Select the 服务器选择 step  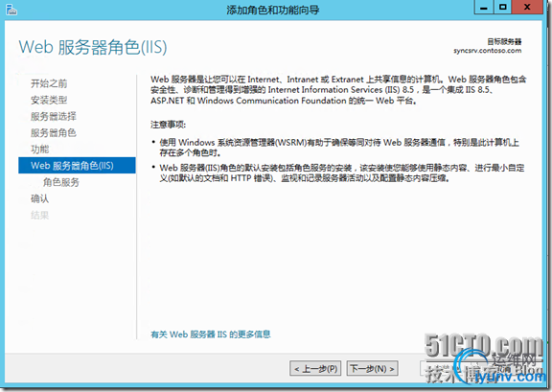point(53,117)
